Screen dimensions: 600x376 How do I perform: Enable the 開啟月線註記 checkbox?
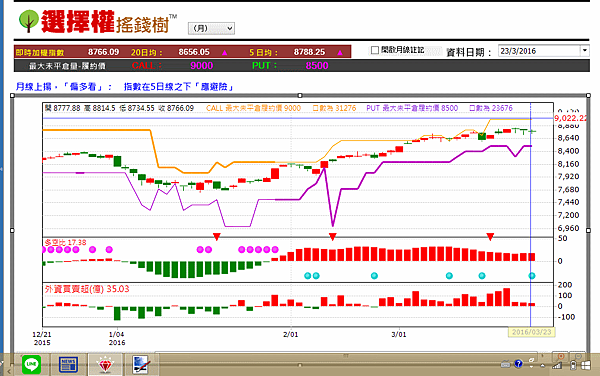pos(375,50)
